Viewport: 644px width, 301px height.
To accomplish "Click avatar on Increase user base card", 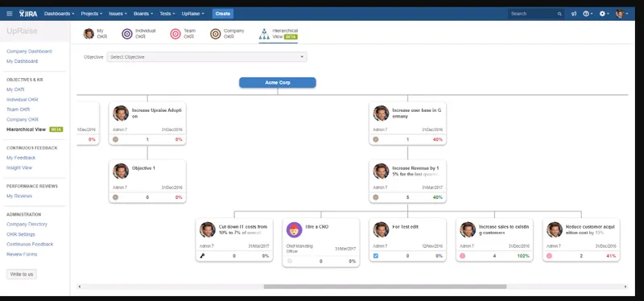I will click(381, 113).
